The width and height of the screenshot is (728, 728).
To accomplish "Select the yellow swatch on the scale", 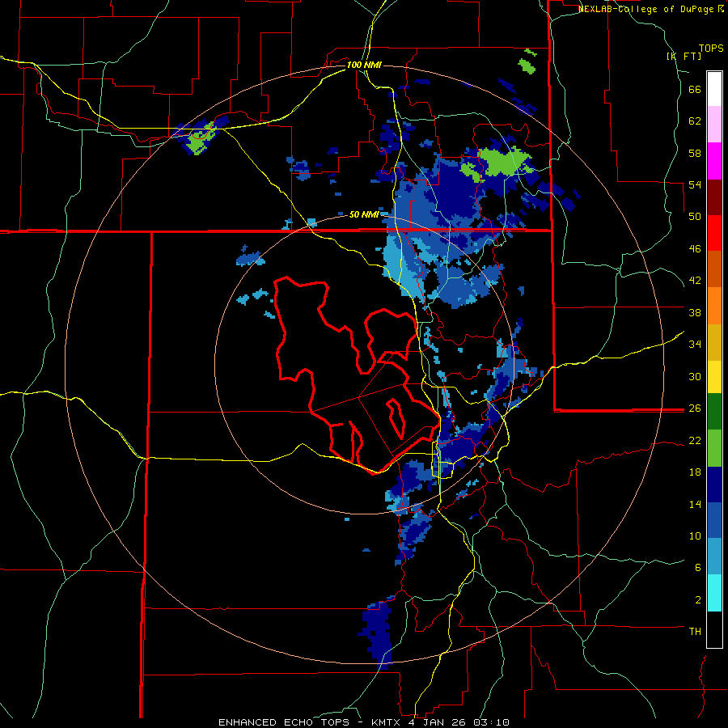I will [714, 377].
